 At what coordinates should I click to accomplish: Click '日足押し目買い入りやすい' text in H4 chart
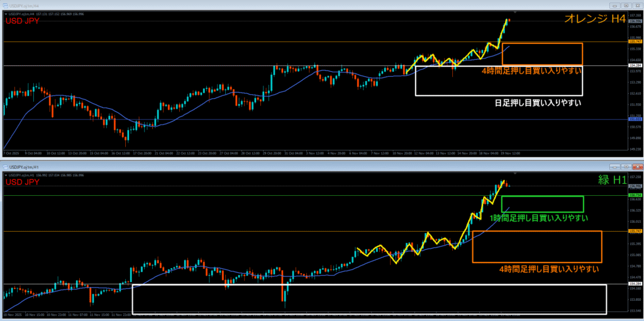[538, 103]
